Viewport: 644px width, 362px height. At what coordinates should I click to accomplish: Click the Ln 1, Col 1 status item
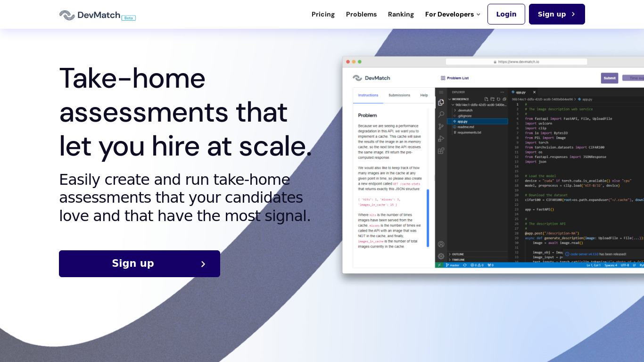coord(593,265)
